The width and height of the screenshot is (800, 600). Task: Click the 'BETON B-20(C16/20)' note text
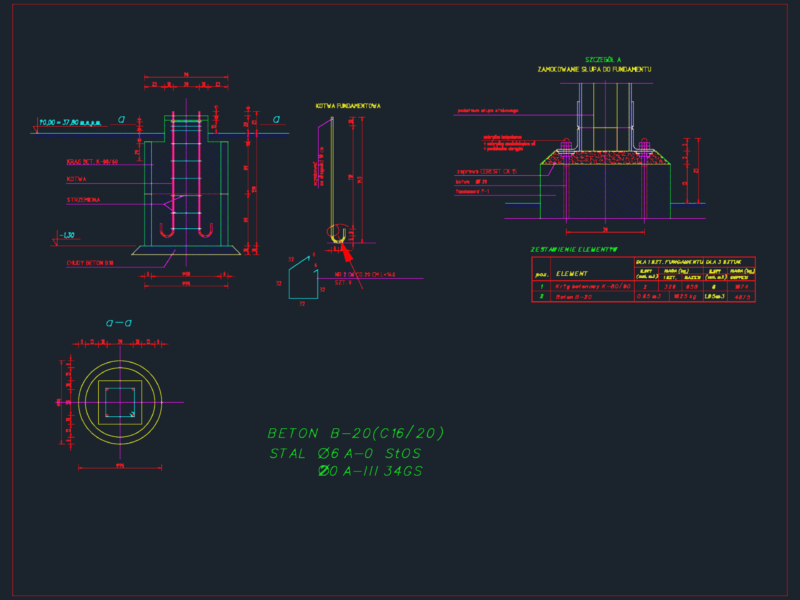point(356,433)
